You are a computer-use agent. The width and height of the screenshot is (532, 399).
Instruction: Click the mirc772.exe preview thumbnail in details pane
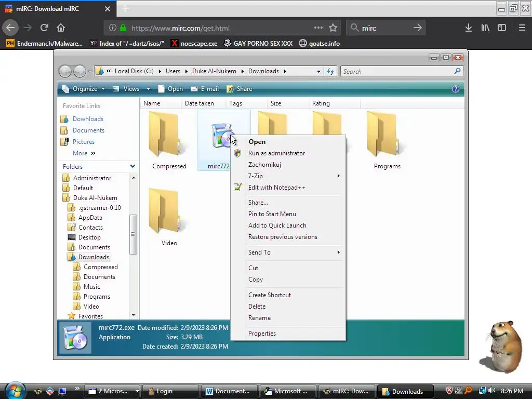tap(75, 338)
